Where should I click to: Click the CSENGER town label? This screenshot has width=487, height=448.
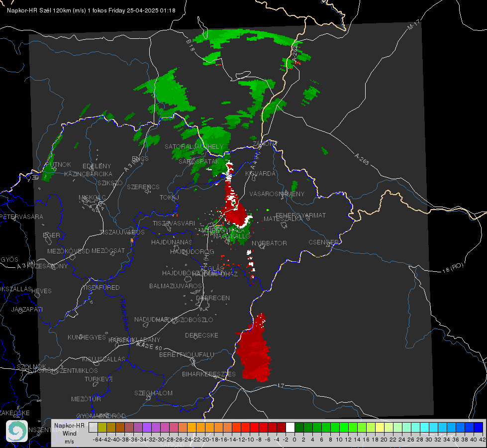point(323,242)
